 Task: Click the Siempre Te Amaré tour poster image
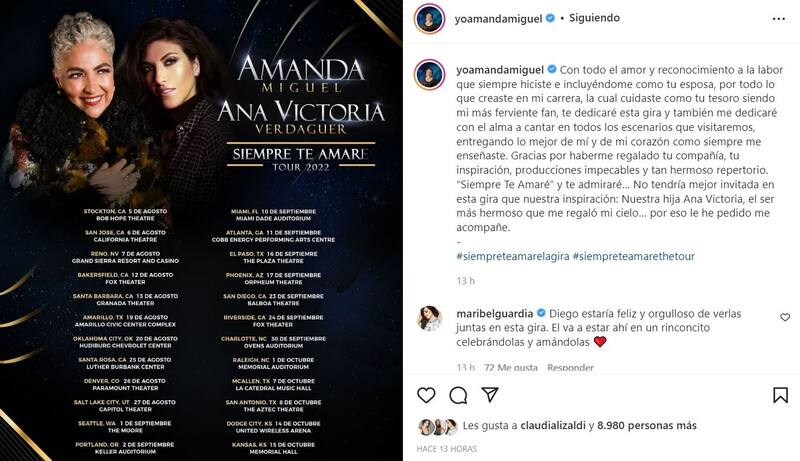[x=202, y=230]
